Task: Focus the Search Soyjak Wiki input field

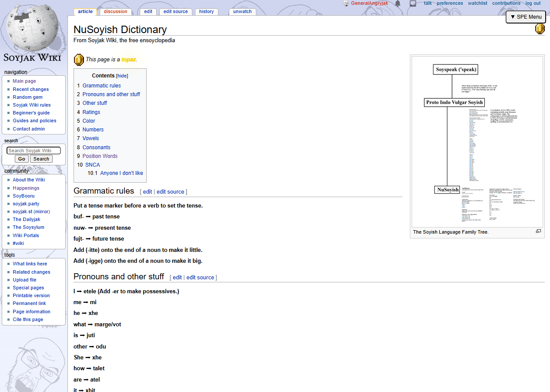Action: coord(34,151)
